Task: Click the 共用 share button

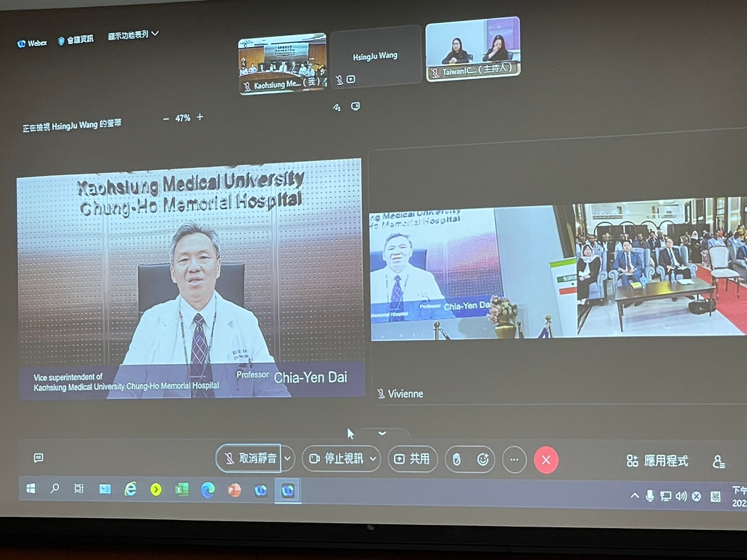Action: (412, 459)
